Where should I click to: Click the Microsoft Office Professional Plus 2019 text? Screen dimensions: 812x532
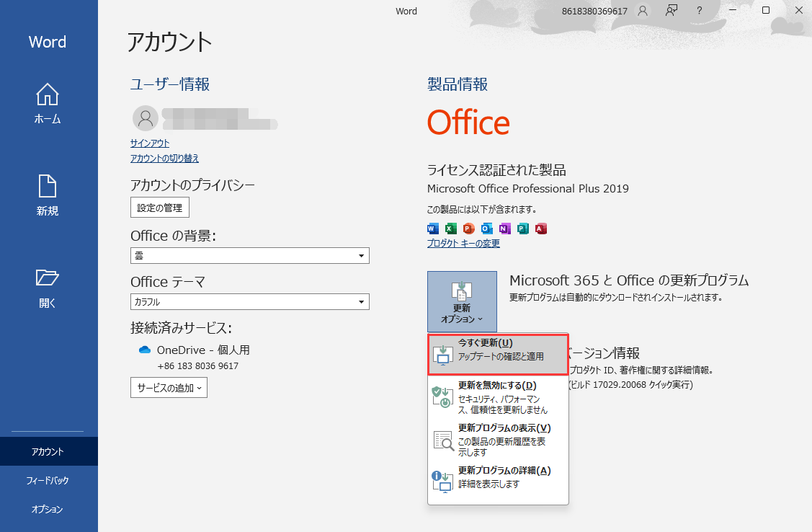(527, 189)
